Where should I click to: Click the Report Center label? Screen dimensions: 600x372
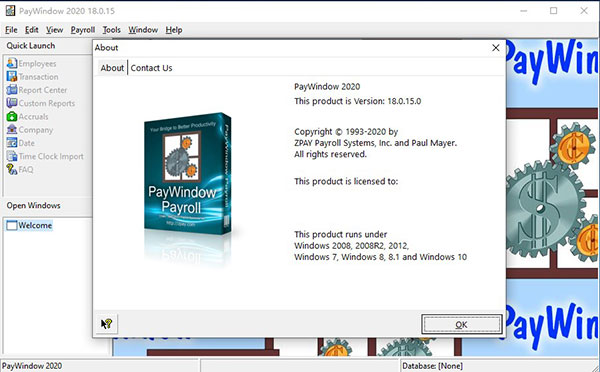pyautogui.click(x=43, y=90)
